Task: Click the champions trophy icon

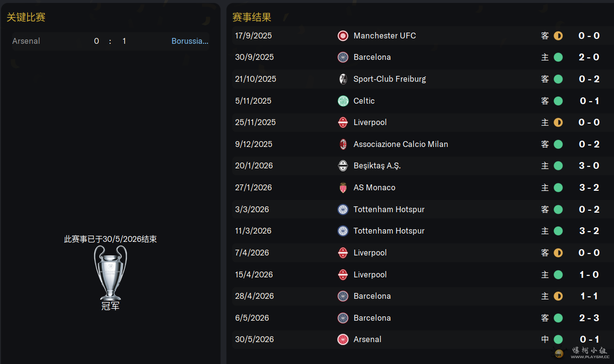Action: point(111,273)
